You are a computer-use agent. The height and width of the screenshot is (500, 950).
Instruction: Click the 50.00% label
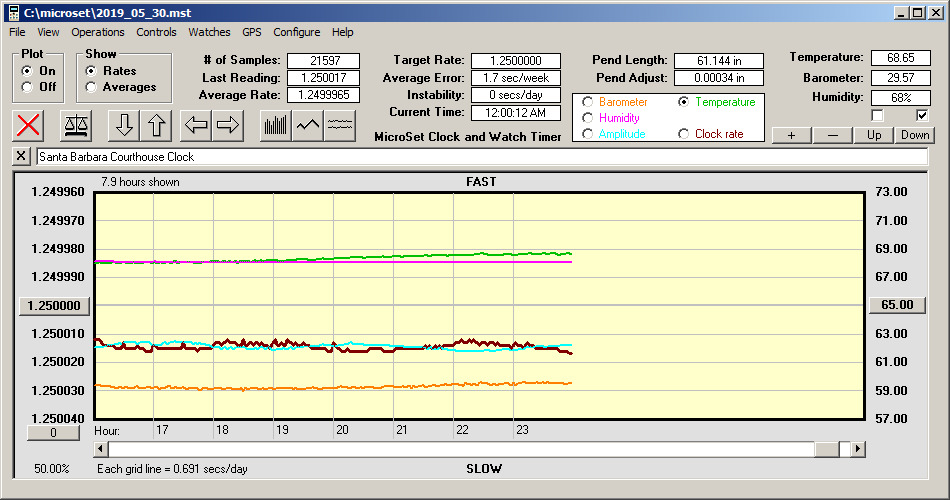(51, 468)
